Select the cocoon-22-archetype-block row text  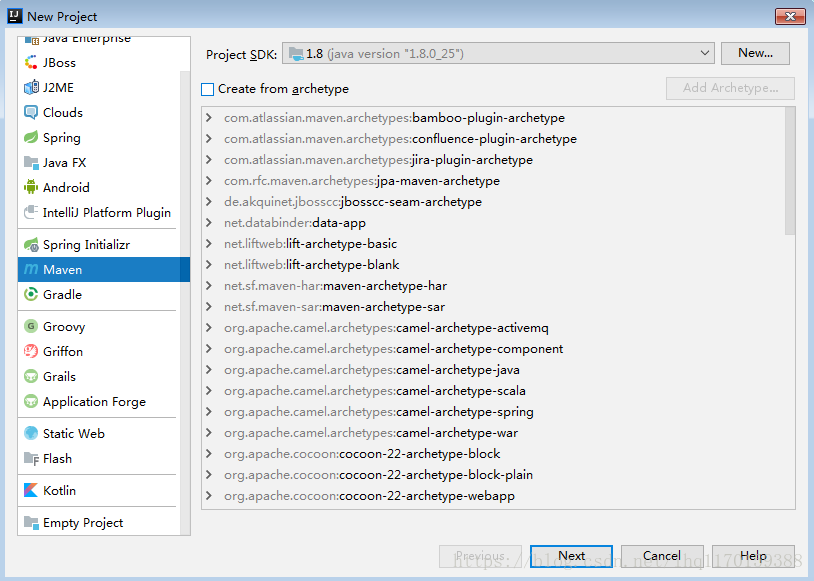pos(362,454)
